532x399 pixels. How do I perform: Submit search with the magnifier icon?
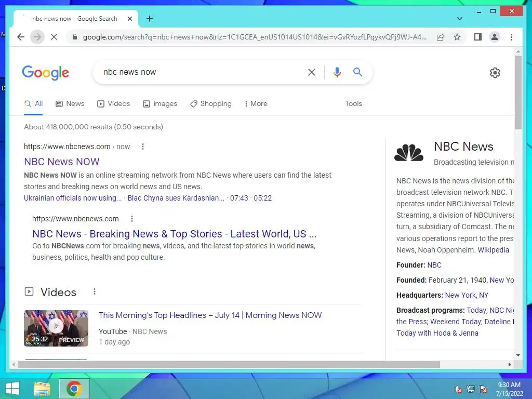(x=357, y=72)
